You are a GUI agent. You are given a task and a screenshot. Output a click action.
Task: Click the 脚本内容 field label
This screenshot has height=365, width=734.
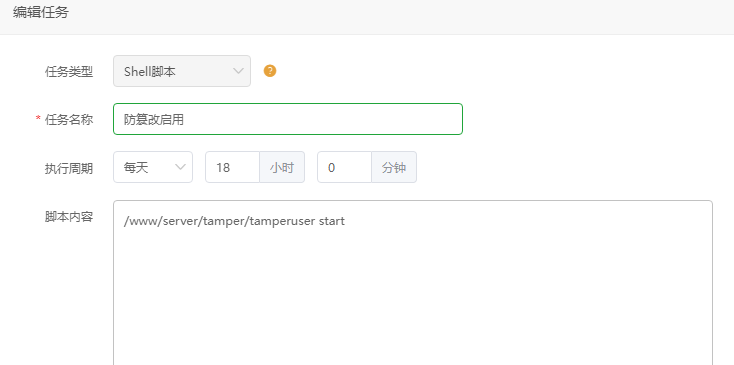69,217
